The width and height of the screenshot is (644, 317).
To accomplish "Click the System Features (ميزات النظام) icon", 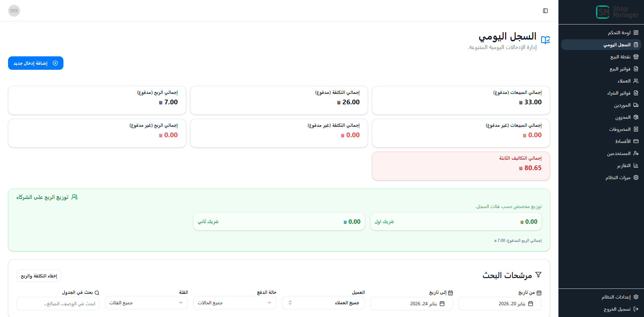I will [636, 177].
